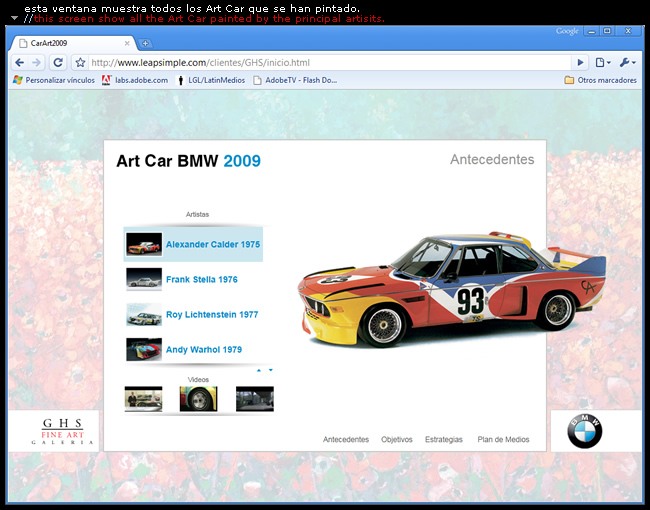Click the browser Forward arrow
This screenshot has height=510, width=650.
click(37, 62)
